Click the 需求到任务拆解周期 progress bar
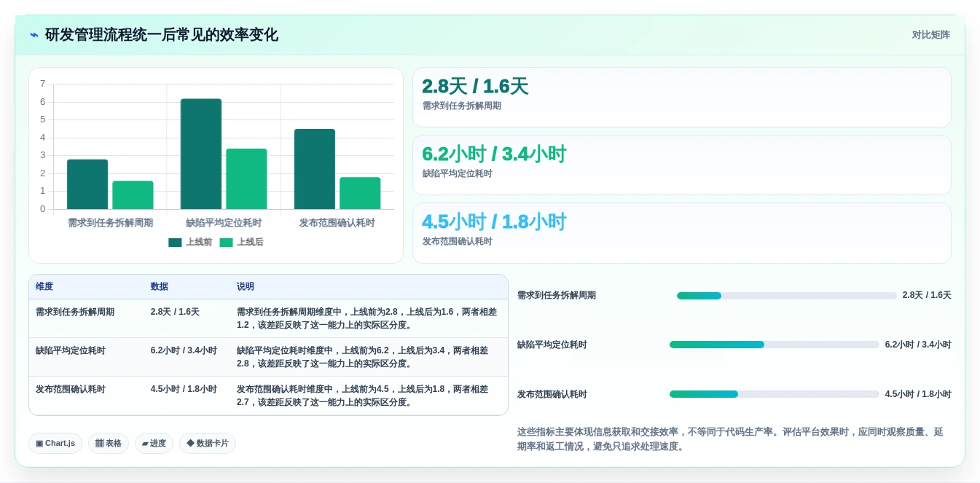This screenshot has height=483, width=980. [787, 296]
